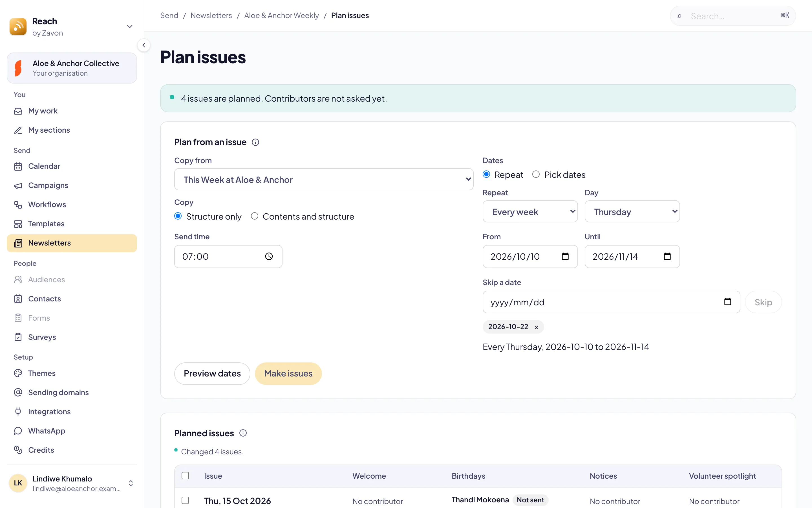
Task: Choose the Repeat dates radio button
Action: (486, 174)
